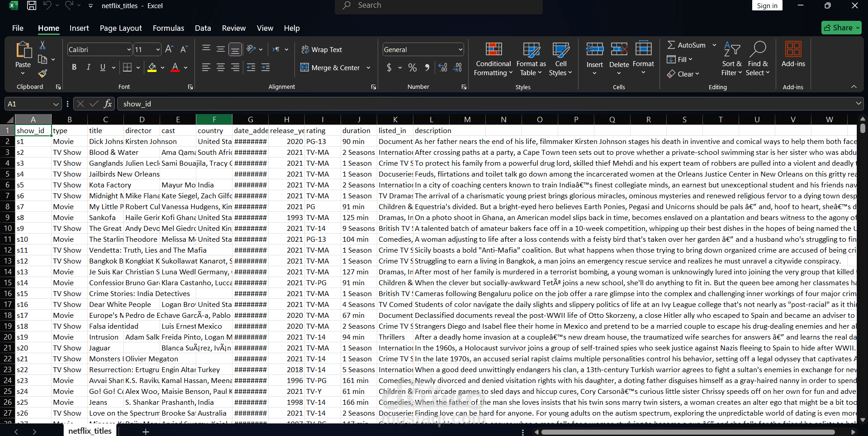868x436 pixels.
Task: Open Conditional Formatting menu
Action: coord(493,59)
